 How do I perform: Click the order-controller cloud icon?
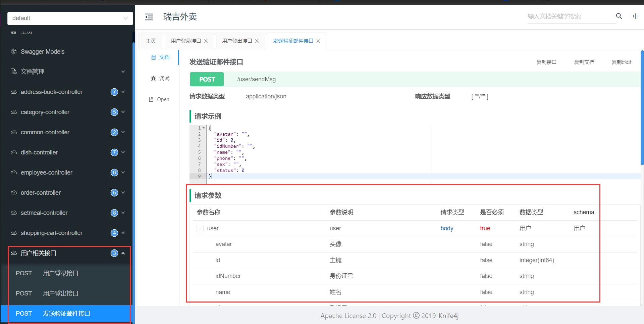coord(14,192)
